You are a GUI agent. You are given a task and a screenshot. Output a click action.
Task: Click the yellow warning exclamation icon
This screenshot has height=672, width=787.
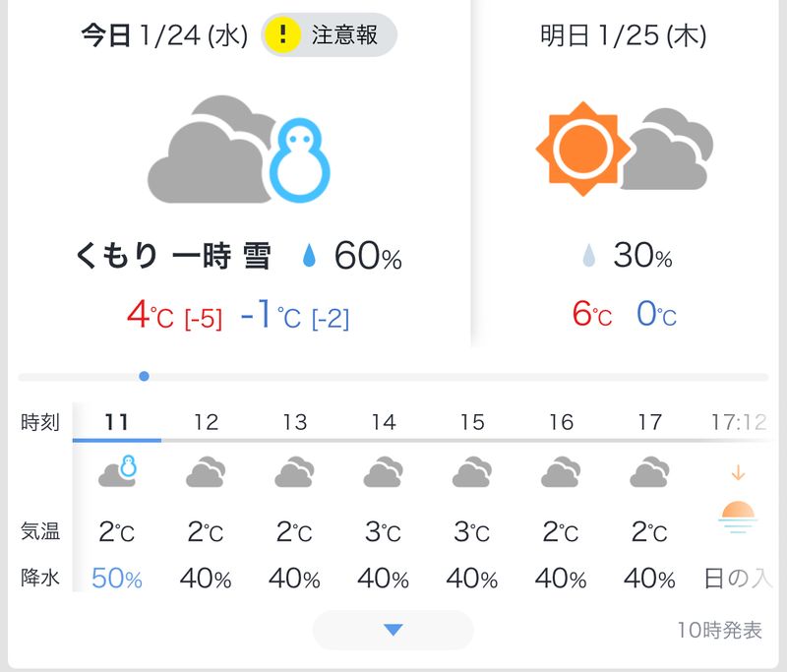click(x=283, y=35)
